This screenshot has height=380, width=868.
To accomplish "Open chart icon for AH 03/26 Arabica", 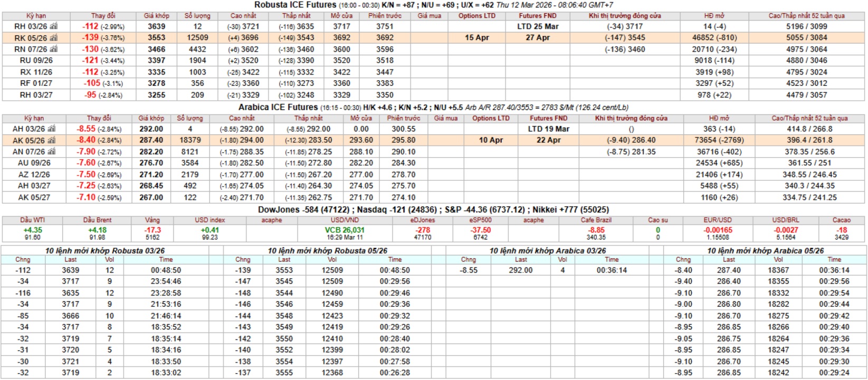I will pyautogui.click(x=51, y=129).
